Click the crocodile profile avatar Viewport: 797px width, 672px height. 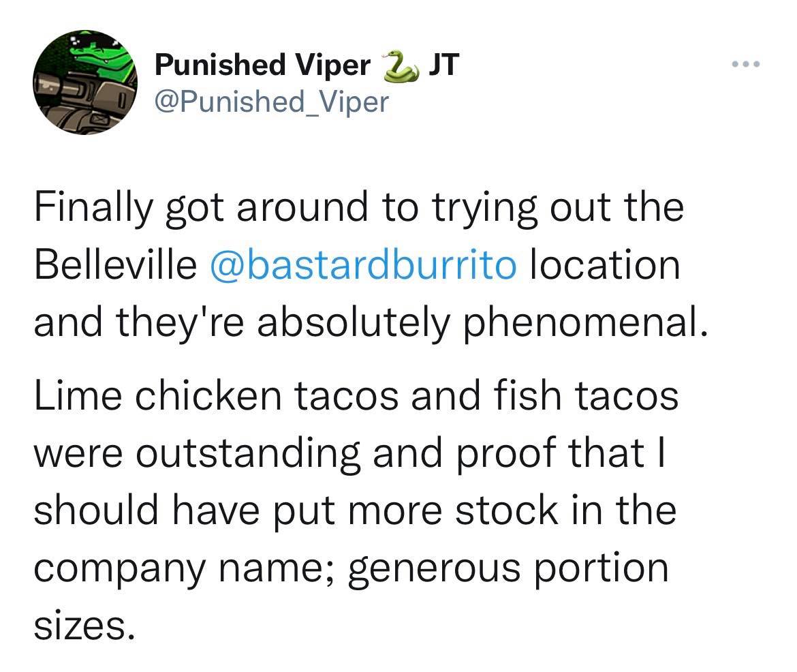tap(84, 82)
